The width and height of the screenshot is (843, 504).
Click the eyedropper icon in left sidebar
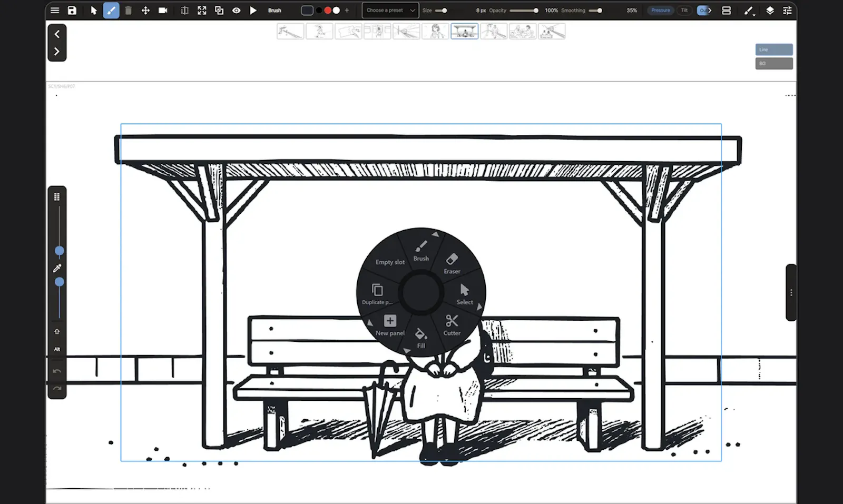coord(57,268)
